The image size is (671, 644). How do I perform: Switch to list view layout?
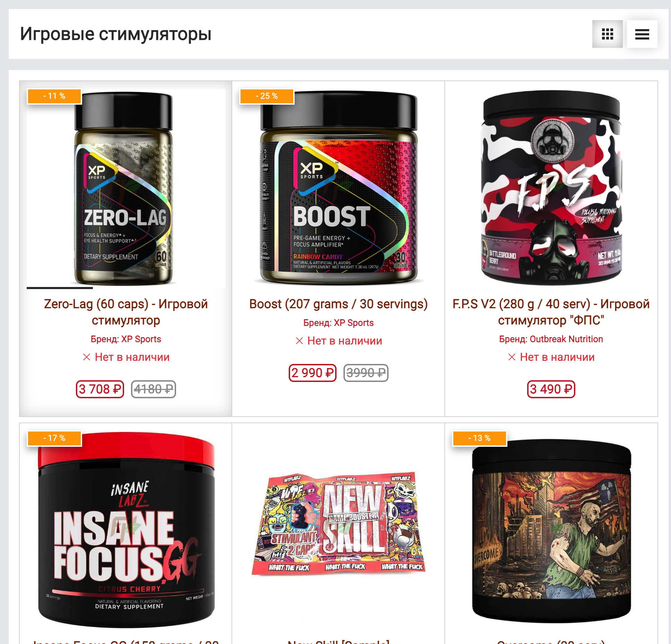click(x=642, y=34)
